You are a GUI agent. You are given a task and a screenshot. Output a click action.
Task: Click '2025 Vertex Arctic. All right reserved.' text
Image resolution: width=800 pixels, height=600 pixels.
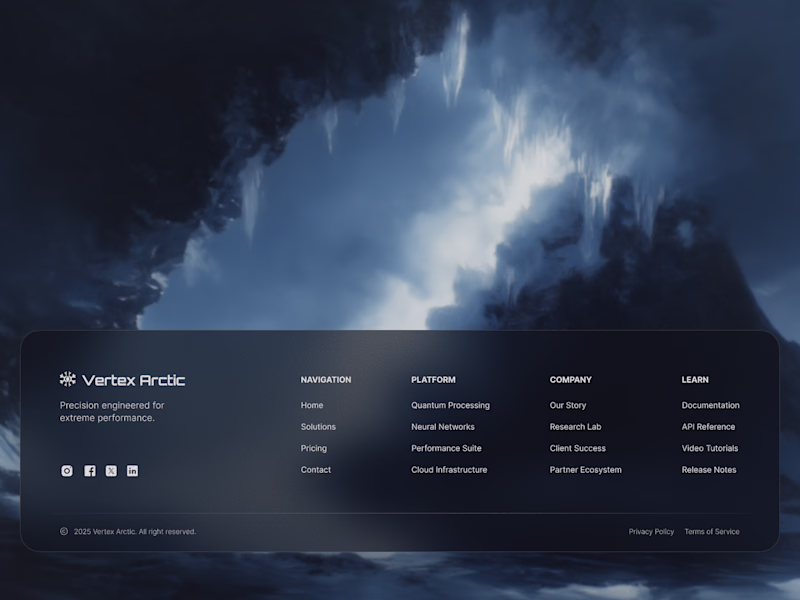(x=135, y=531)
